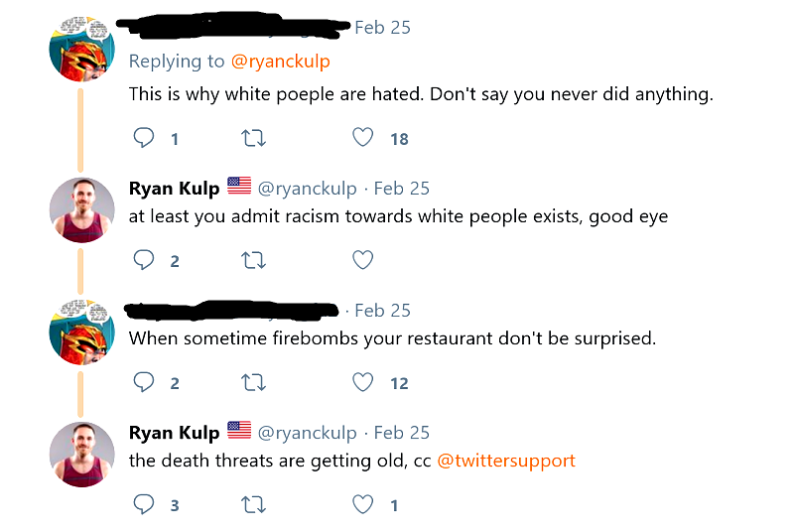Open Ryan Kulp's name on the 'good eye' tweet

pos(174,188)
